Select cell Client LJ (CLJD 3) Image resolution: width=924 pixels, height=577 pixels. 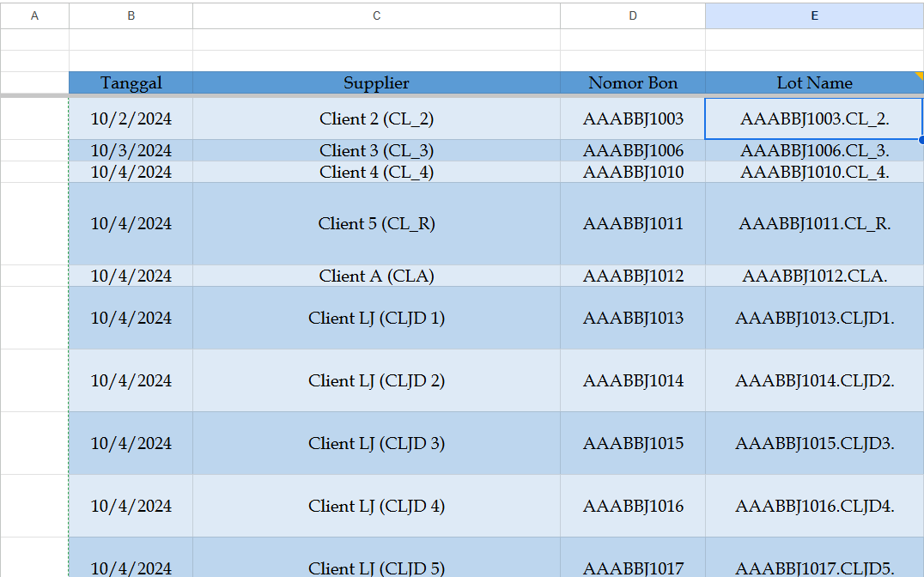[x=376, y=443]
